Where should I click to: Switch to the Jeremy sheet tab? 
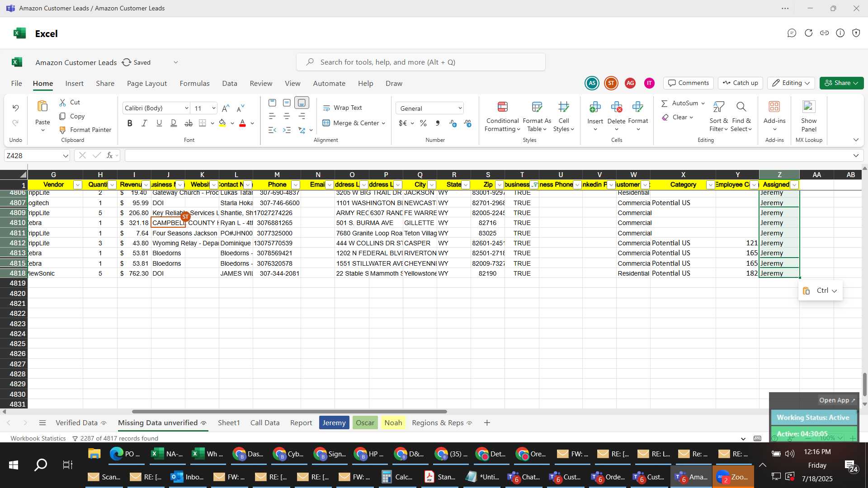334,423
